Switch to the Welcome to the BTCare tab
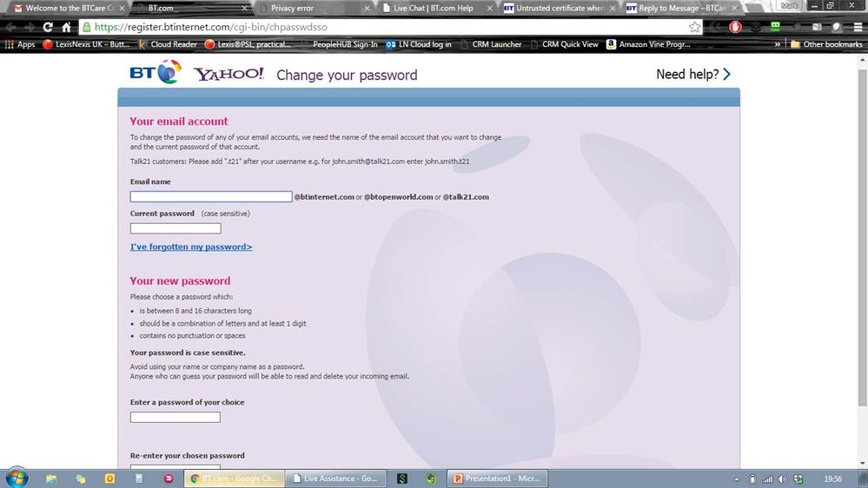 tap(70, 9)
